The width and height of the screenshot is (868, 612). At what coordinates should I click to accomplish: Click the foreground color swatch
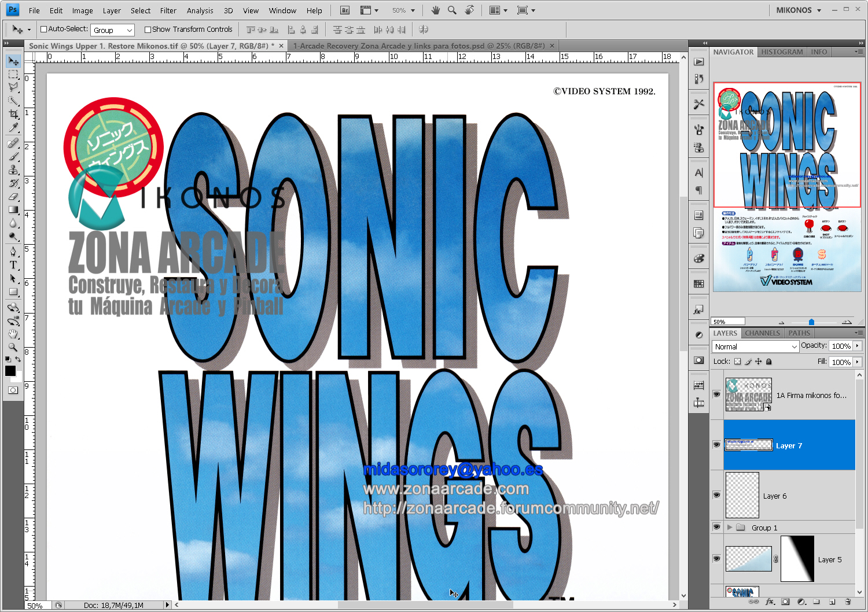pos(10,371)
